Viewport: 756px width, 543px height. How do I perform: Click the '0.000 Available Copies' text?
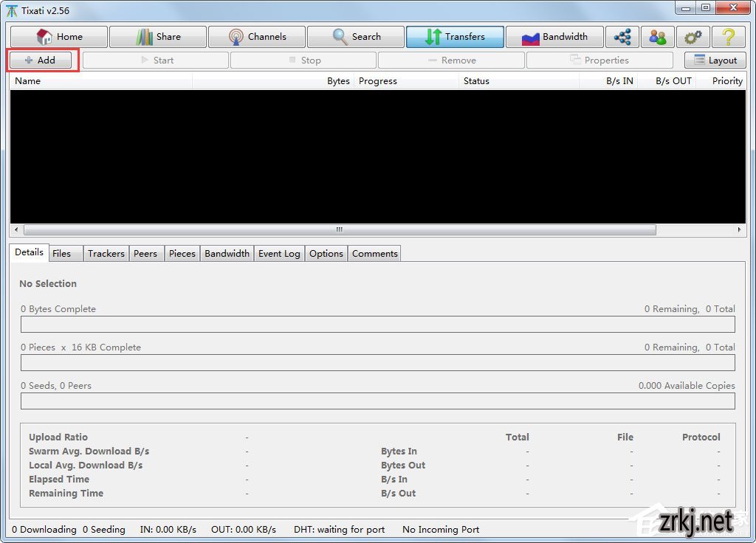click(x=687, y=385)
